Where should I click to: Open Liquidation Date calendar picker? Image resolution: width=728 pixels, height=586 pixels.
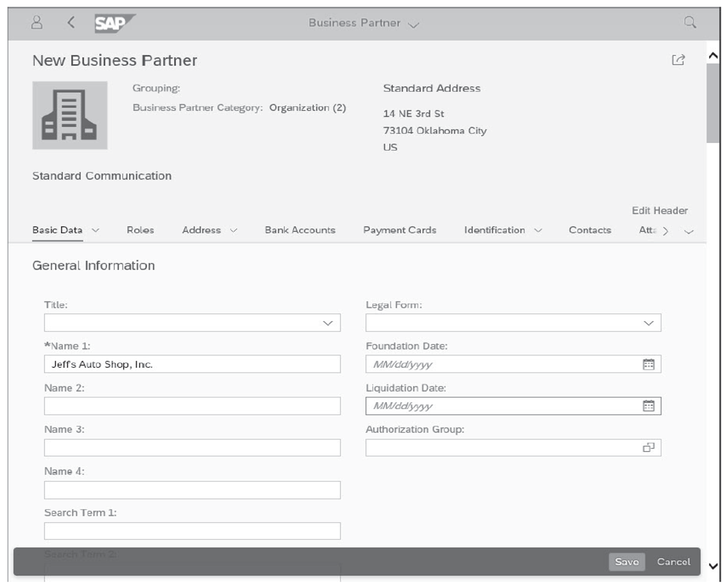coord(648,406)
